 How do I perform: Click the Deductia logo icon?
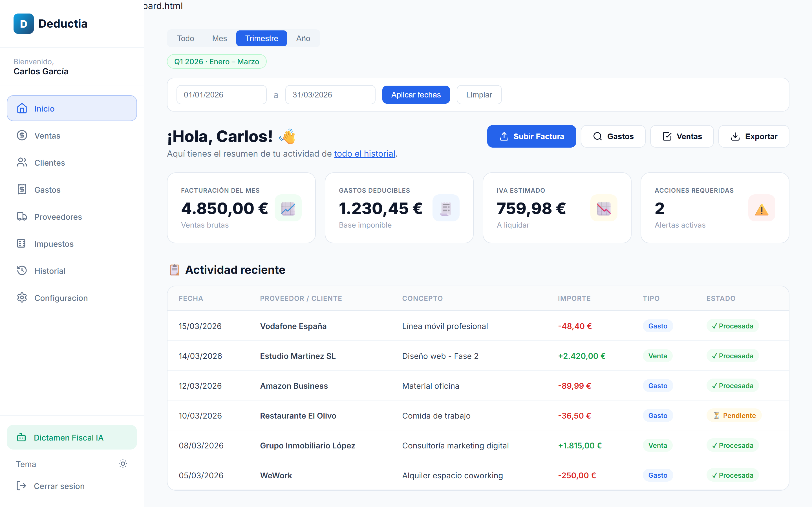[x=23, y=23]
